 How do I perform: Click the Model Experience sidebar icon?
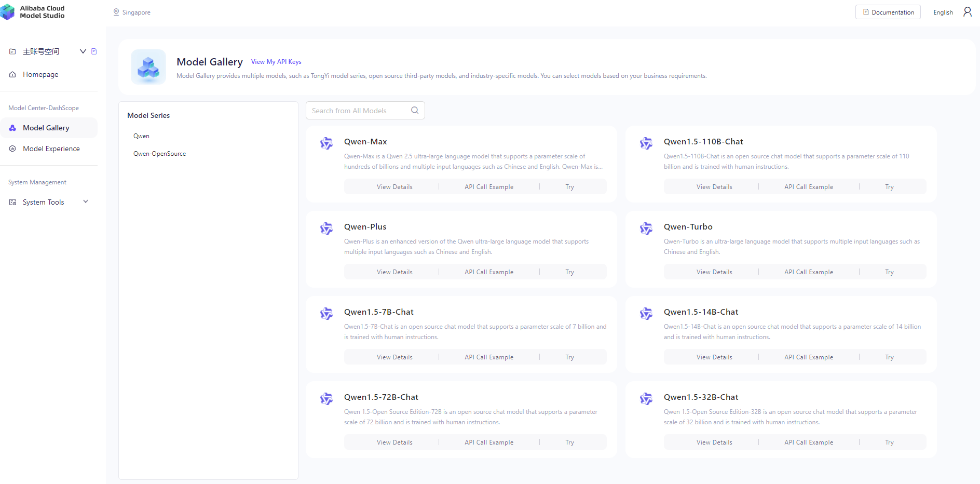(12, 149)
